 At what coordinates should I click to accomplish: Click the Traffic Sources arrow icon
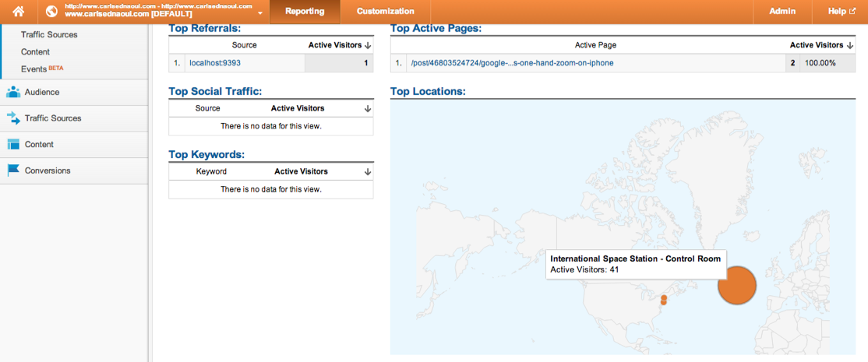click(12, 118)
